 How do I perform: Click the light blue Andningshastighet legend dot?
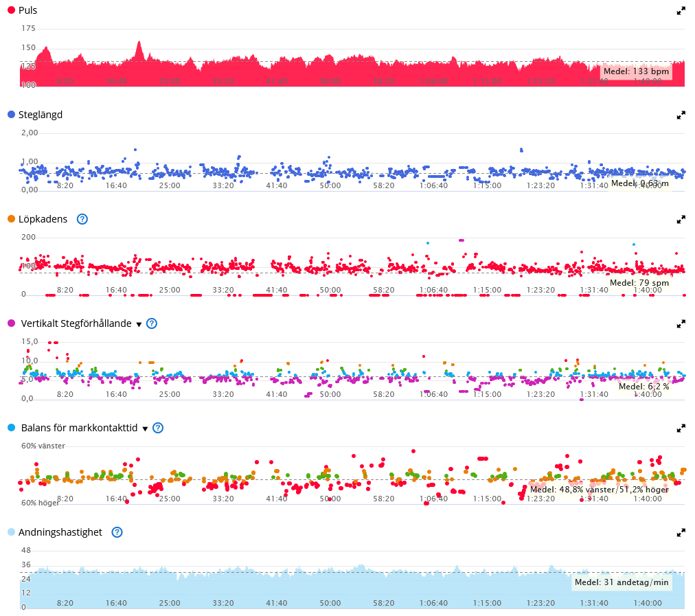click(12, 532)
